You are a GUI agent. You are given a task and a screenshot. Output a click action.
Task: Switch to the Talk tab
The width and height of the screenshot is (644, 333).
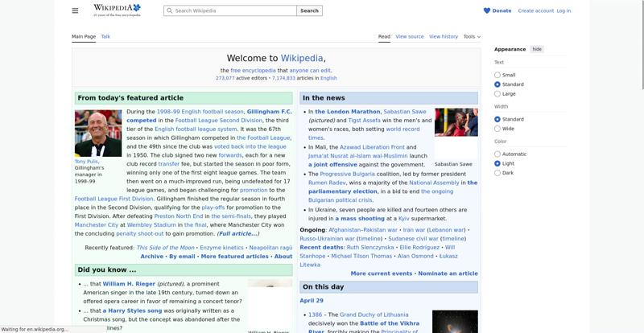pyautogui.click(x=105, y=36)
